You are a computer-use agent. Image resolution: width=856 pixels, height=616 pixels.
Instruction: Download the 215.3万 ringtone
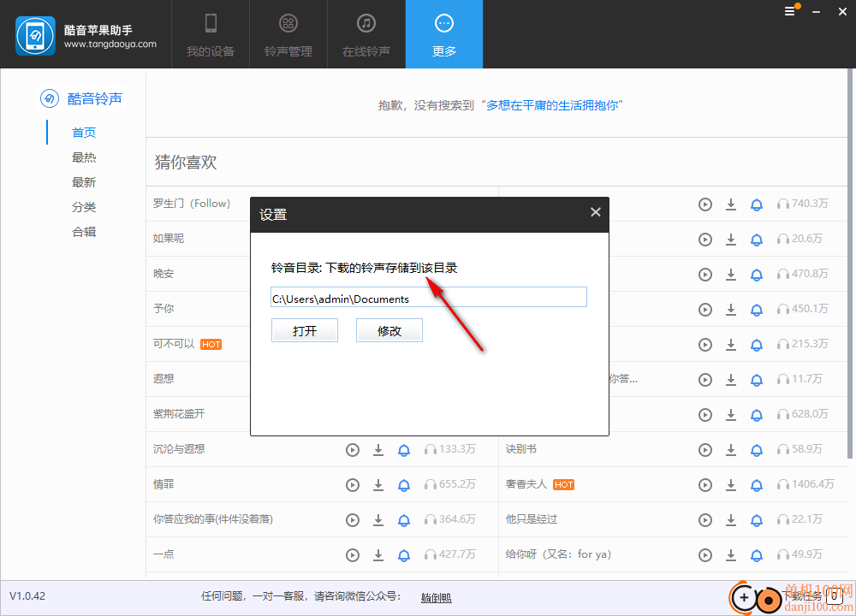731,344
